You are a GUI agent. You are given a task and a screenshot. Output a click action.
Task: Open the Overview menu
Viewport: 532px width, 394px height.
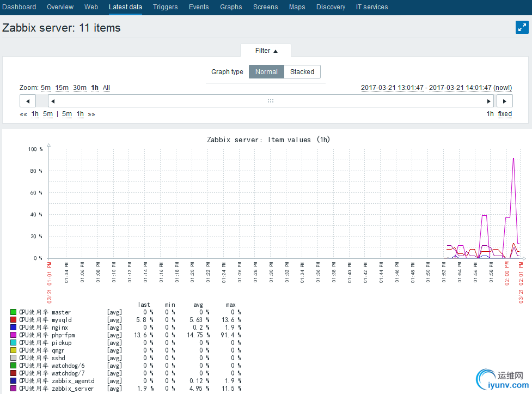click(60, 7)
